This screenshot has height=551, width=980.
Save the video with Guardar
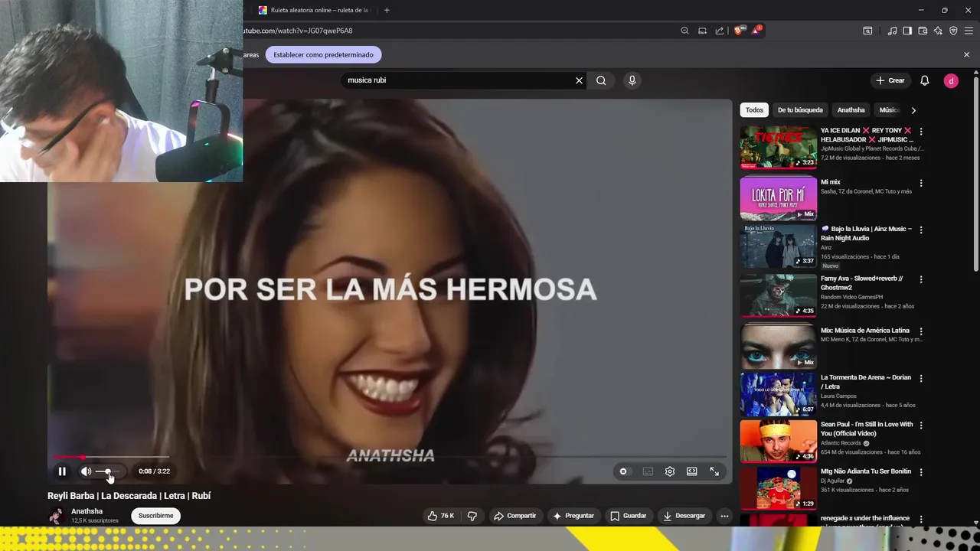point(629,516)
